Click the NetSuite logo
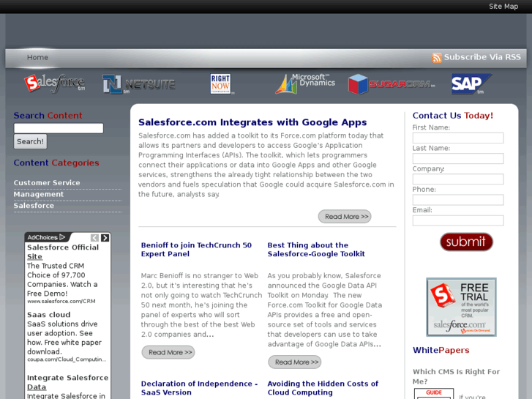This screenshot has height=399, width=532. pos(139,84)
